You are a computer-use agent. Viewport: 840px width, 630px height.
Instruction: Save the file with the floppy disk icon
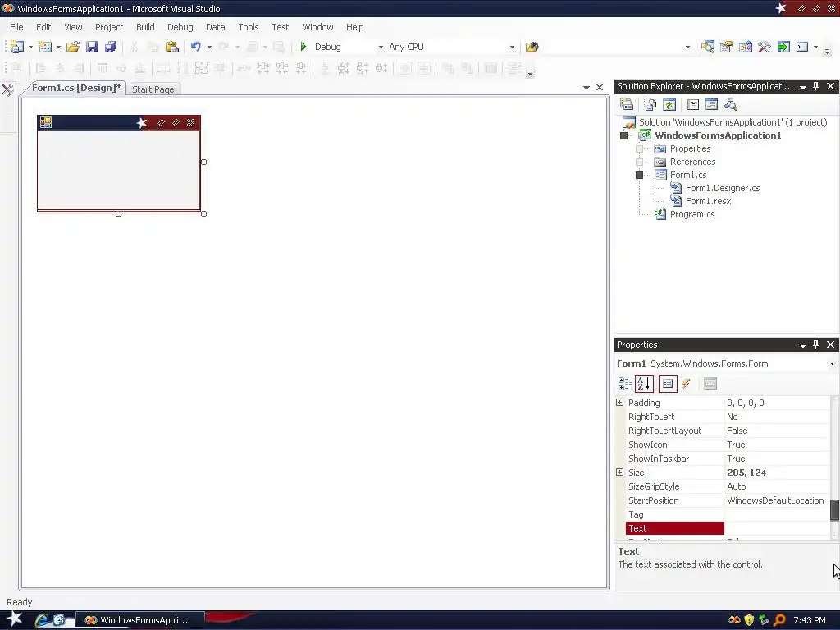pyautogui.click(x=92, y=47)
